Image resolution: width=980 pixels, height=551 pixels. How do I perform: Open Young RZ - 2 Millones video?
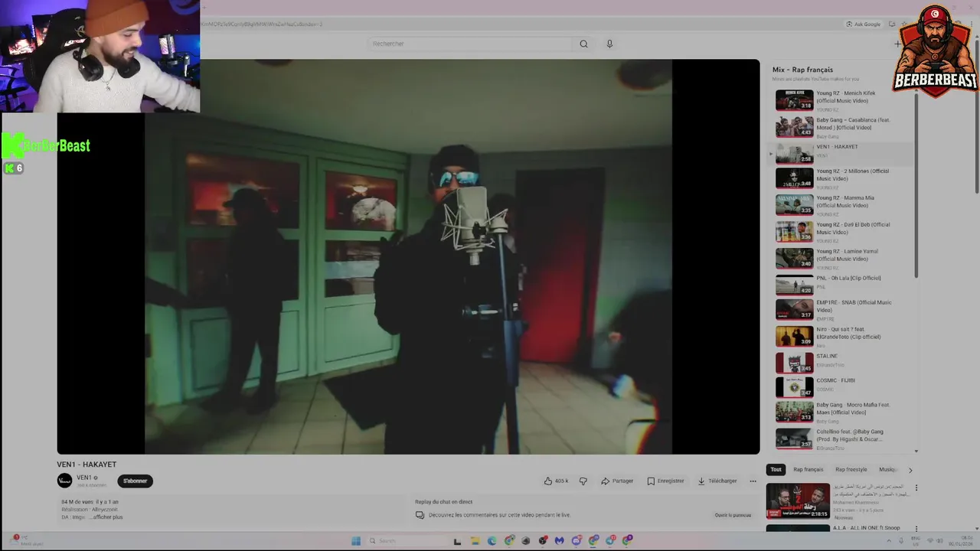(842, 178)
